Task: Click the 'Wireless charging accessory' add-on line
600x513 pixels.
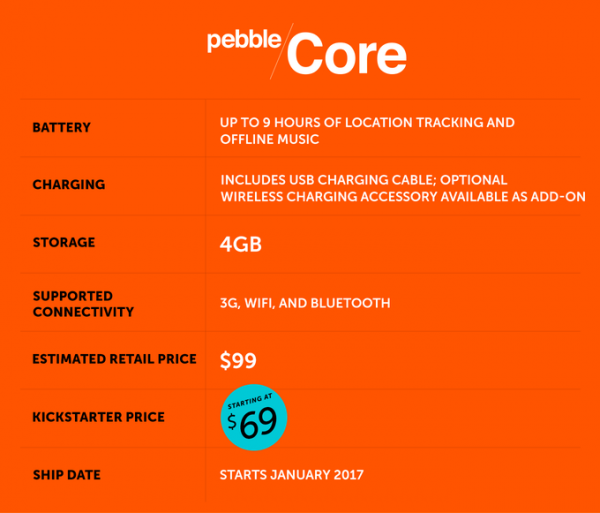Action: 402,196
